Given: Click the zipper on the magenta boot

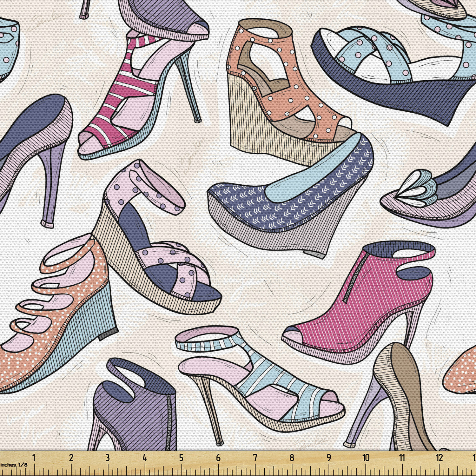Looking at the screenshot, I should [x=353, y=279].
